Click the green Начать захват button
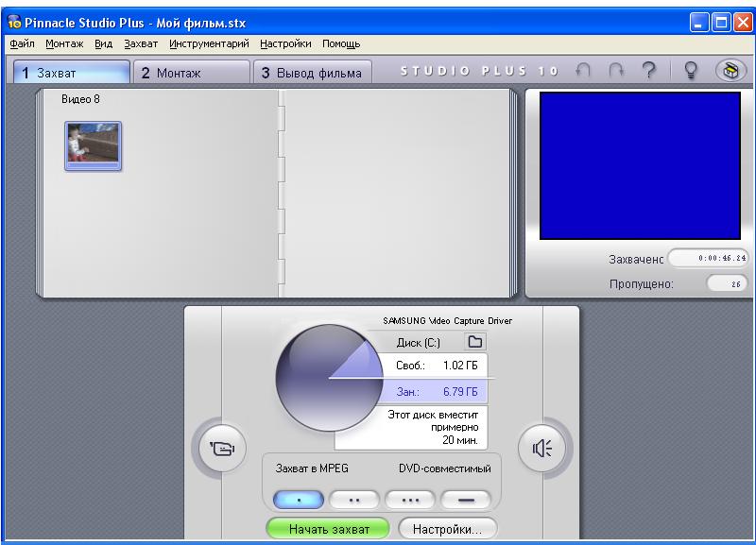The width and height of the screenshot is (756, 545). [328, 529]
